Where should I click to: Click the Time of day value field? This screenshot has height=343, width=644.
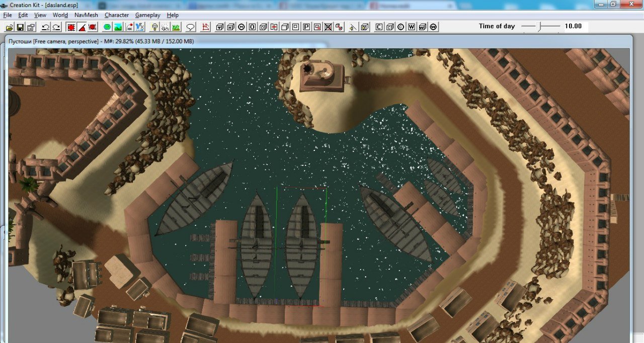click(575, 26)
